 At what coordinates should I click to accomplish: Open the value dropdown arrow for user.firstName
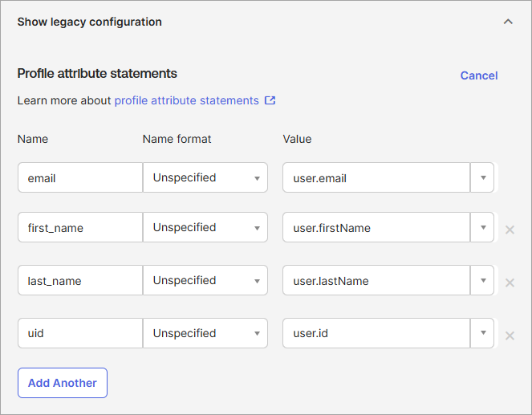tap(482, 227)
